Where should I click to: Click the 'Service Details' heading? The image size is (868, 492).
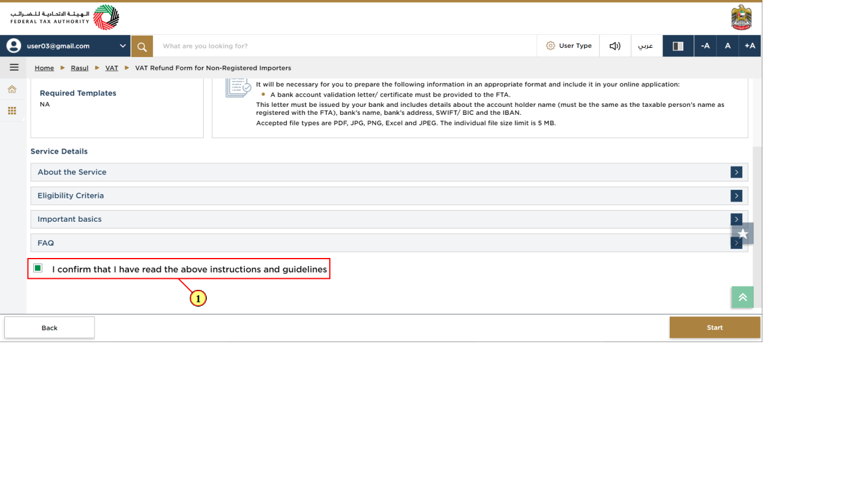[x=59, y=151]
